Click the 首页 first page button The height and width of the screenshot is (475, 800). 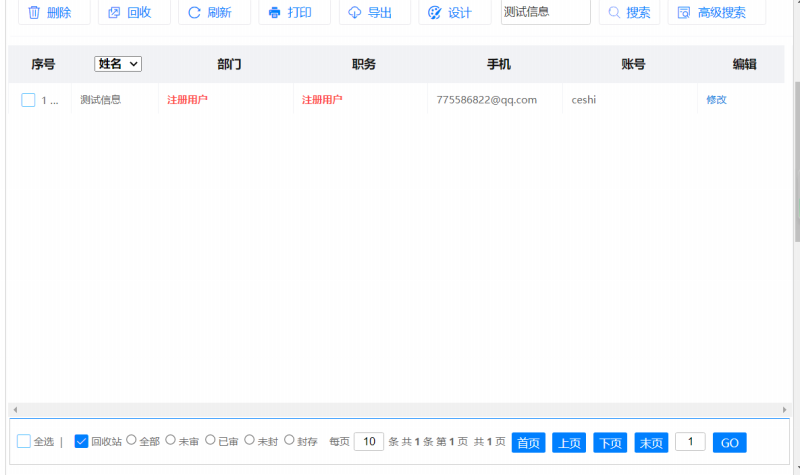[x=529, y=443]
